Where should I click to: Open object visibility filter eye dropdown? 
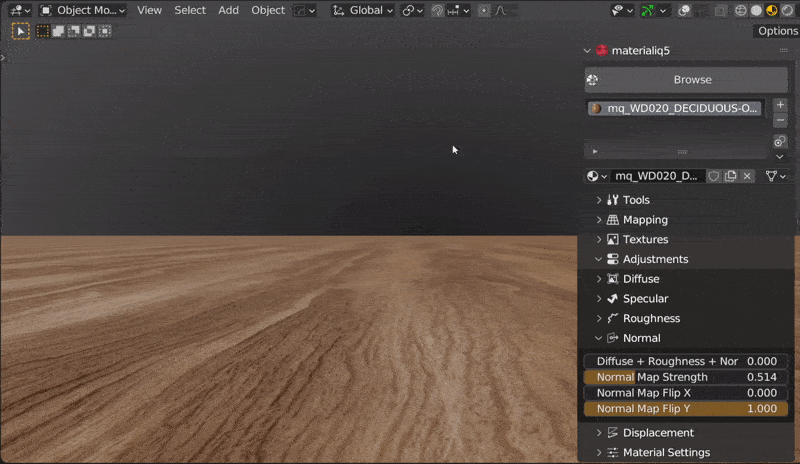[622, 10]
